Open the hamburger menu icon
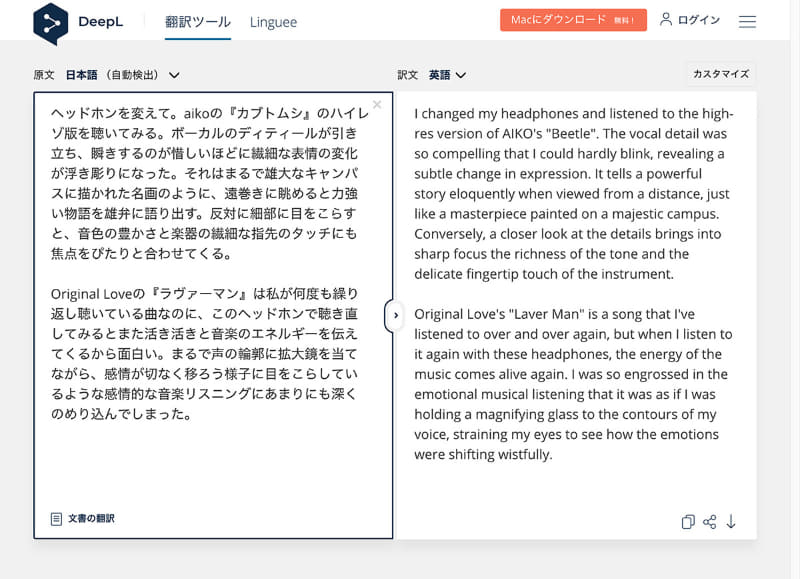800x579 pixels. pyautogui.click(x=747, y=21)
